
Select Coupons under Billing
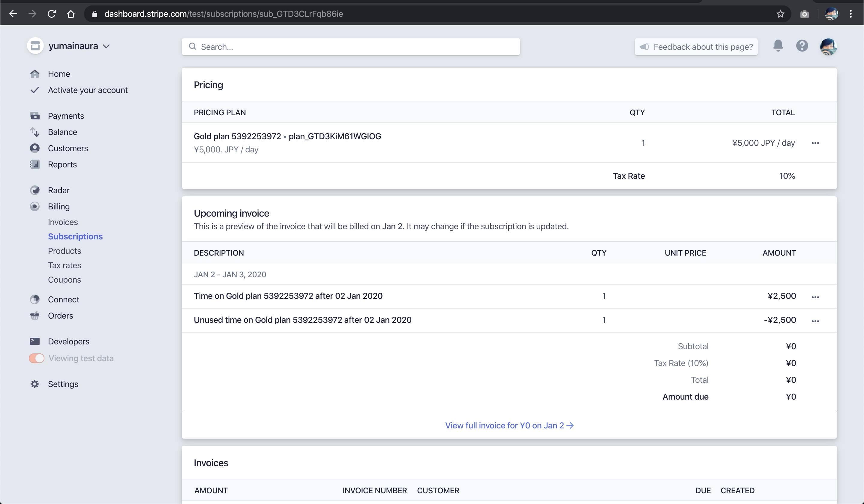point(64,280)
